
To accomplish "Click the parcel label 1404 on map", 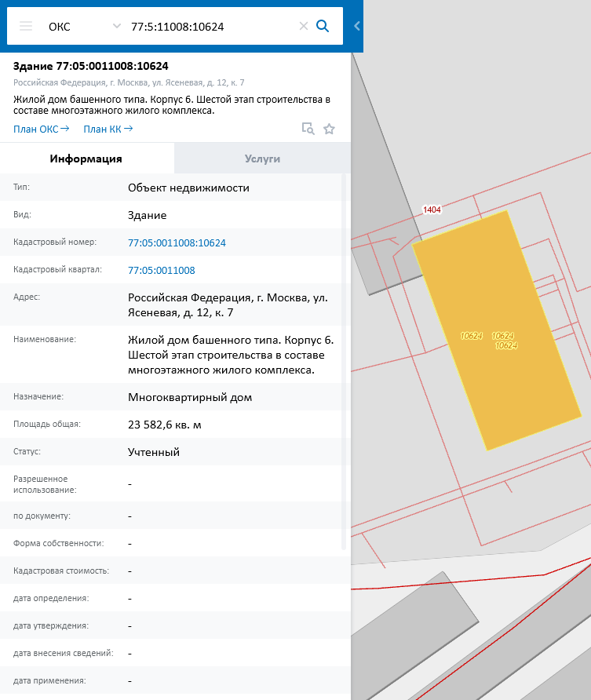I will [432, 210].
